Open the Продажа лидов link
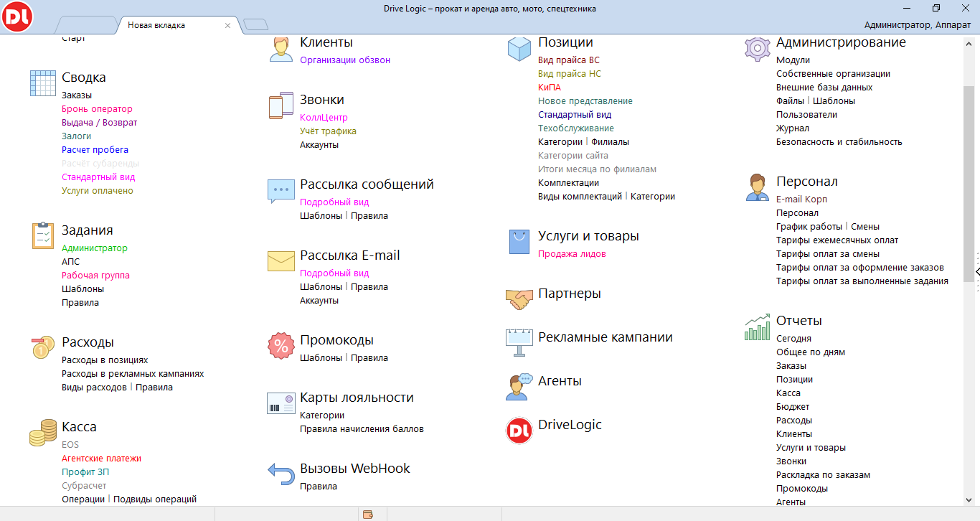The width and height of the screenshot is (980, 521). pos(573,253)
